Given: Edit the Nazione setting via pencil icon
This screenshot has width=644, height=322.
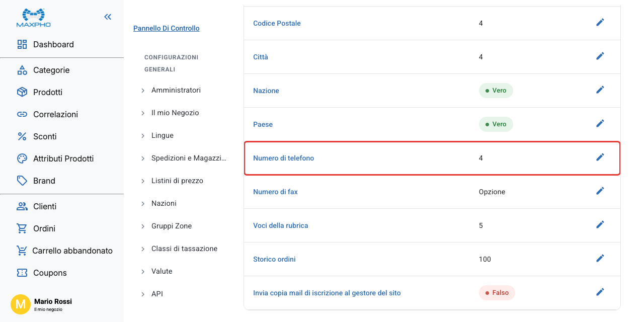Looking at the screenshot, I should coord(600,90).
